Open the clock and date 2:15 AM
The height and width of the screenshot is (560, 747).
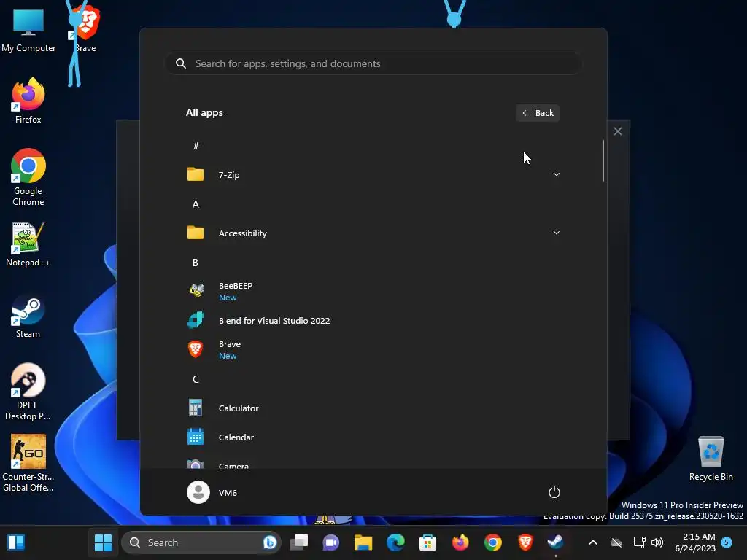pos(695,542)
